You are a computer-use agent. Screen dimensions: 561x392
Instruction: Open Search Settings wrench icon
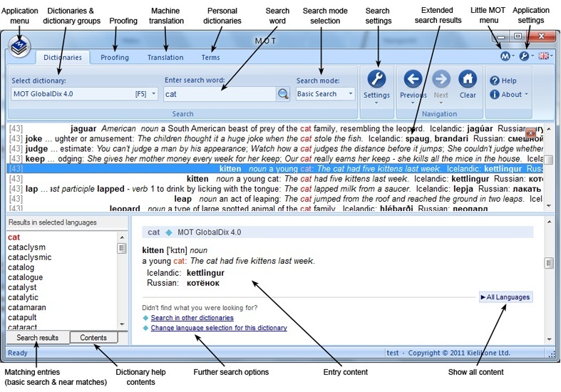(376, 79)
